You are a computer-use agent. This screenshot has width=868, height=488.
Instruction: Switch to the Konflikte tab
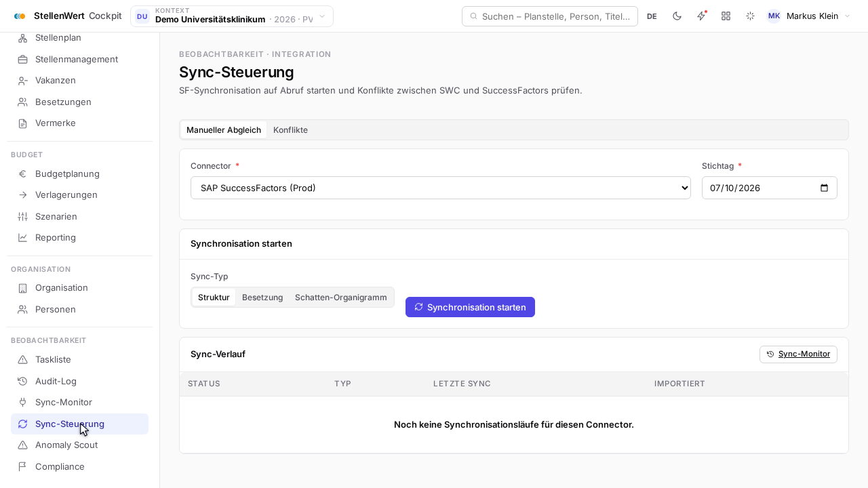point(290,130)
